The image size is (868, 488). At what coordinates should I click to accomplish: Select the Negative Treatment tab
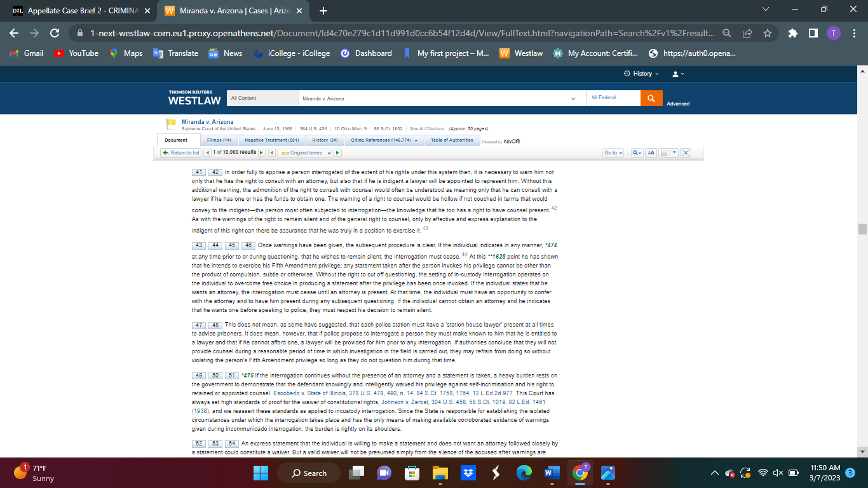click(x=273, y=140)
